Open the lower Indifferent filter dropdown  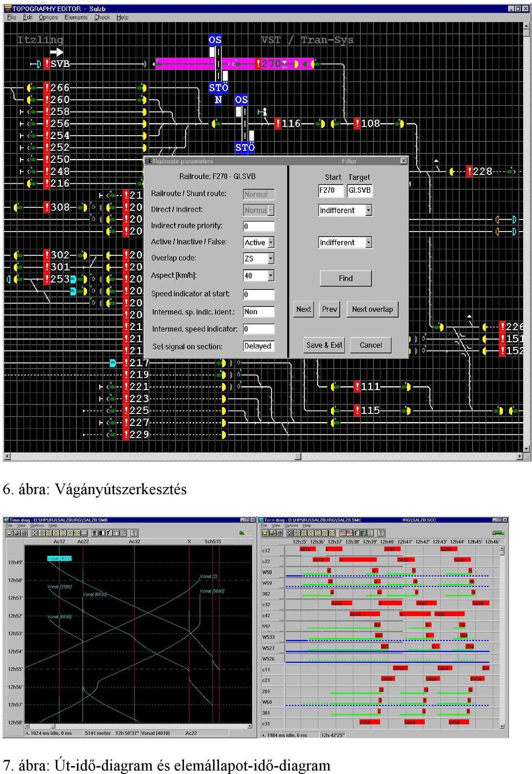point(369,243)
